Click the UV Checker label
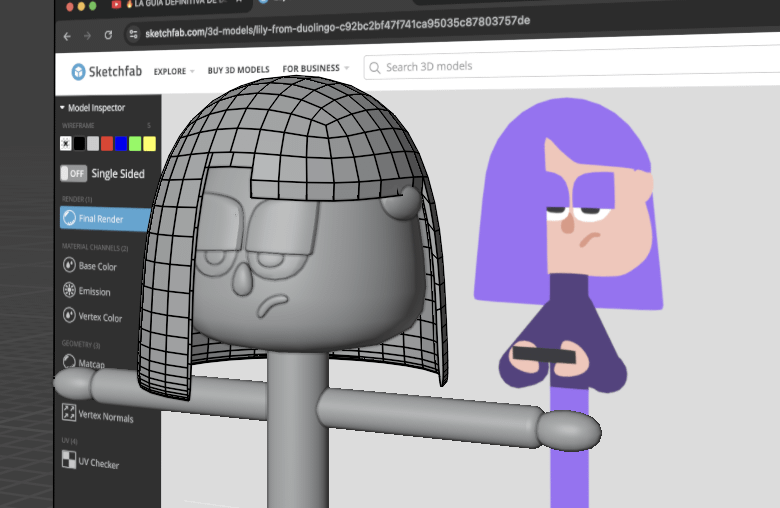This screenshot has width=780, height=508. tap(98, 463)
